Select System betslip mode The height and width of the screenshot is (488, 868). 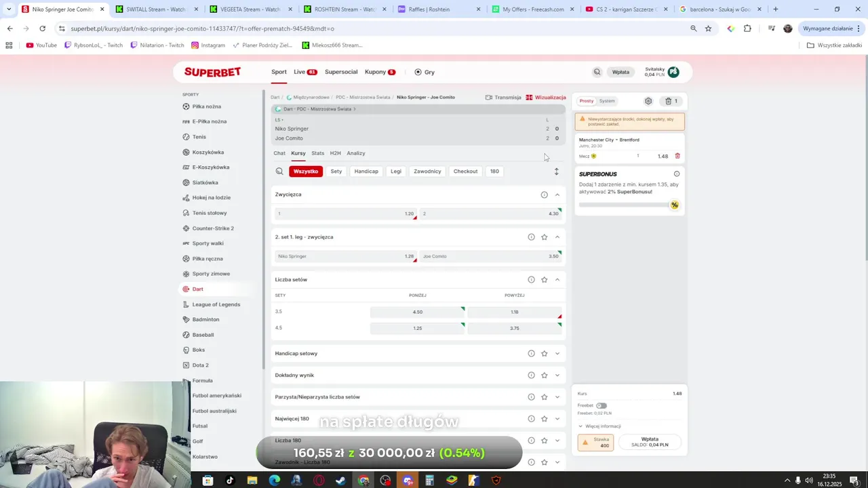[607, 101]
